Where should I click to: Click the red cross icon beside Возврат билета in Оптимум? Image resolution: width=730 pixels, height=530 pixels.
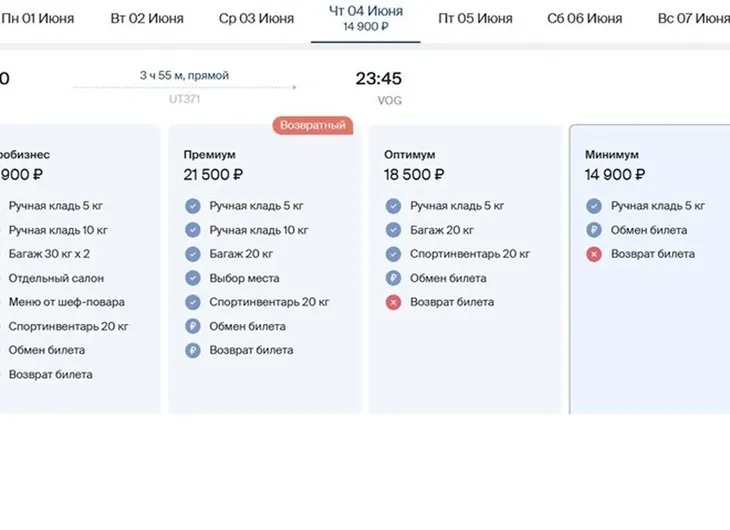[x=393, y=302]
